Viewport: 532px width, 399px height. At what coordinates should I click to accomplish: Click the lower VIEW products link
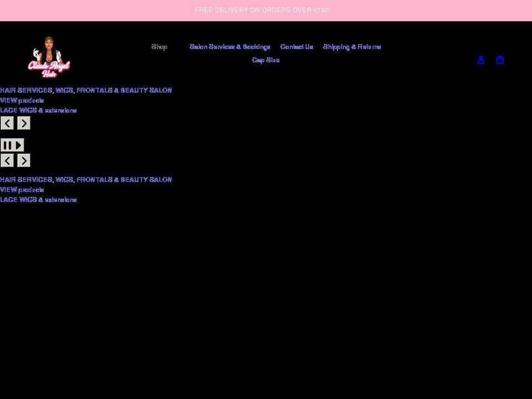[x=22, y=190]
